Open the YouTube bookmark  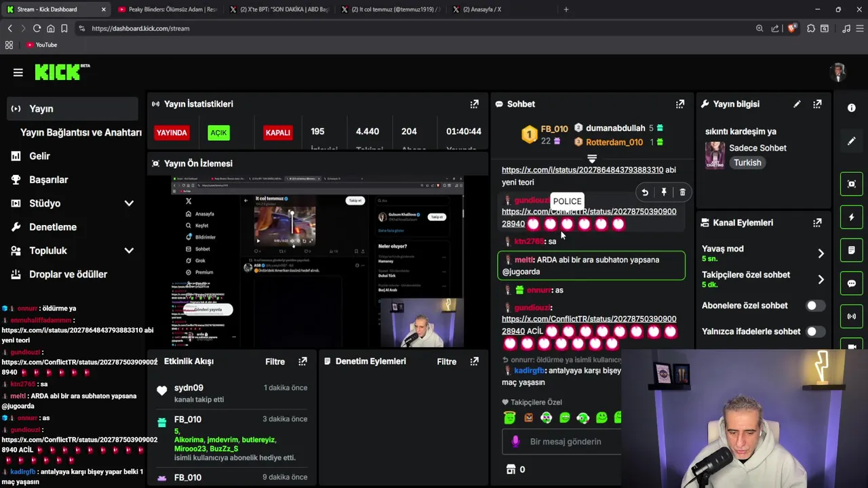click(41, 45)
